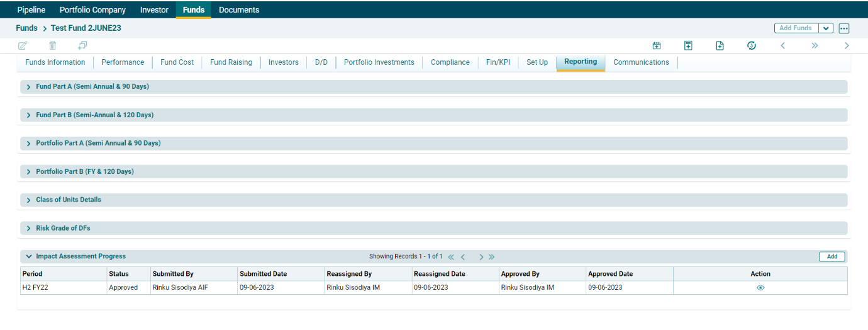Click the calendar add icon
This screenshot has width=868, height=330.
657,45
